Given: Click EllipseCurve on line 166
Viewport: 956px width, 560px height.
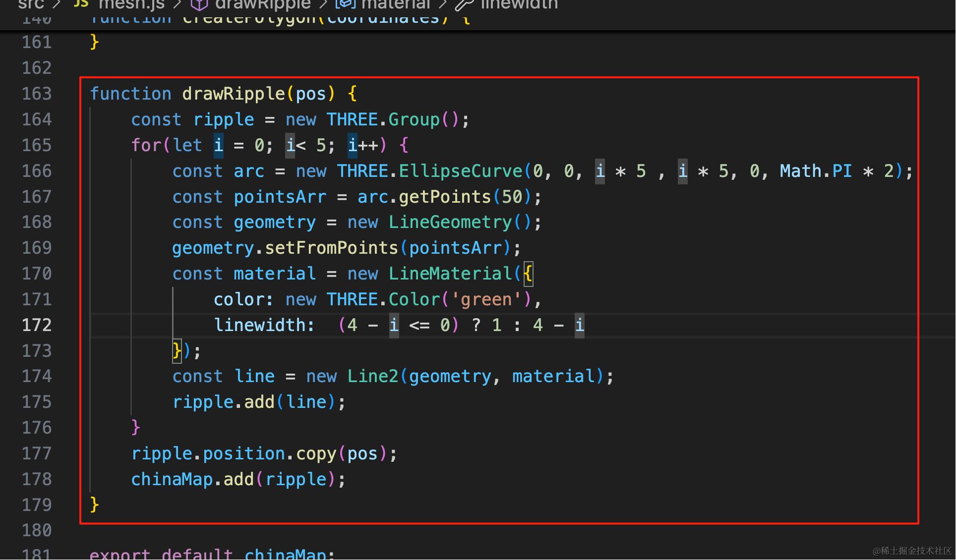Looking at the screenshot, I should 461,171.
